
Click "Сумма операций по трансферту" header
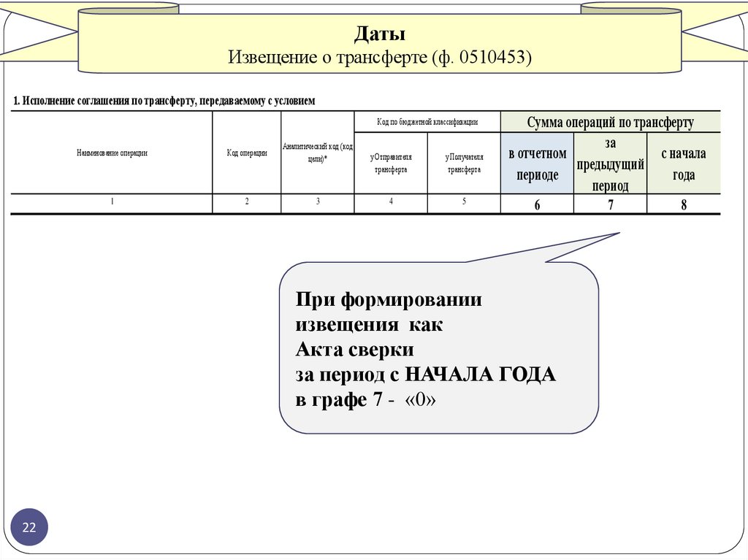pos(610,122)
